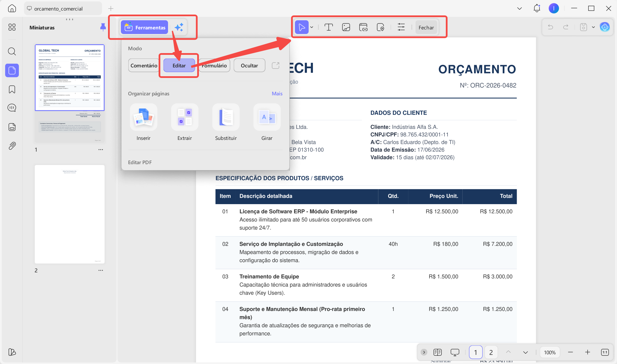This screenshot has width=617, height=364.
Task: Switch to Formulário mode
Action: coord(214,65)
